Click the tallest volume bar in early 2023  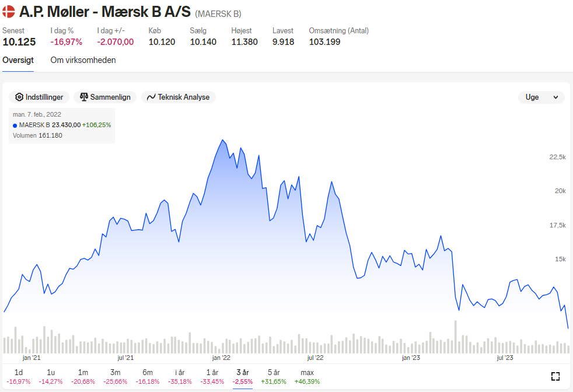click(x=455, y=337)
